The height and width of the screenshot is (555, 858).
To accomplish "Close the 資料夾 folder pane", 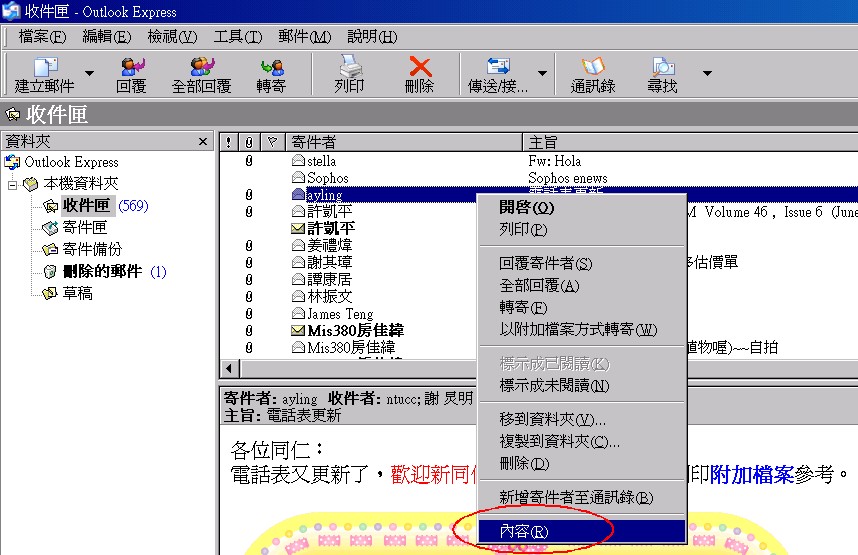I will (203, 142).
